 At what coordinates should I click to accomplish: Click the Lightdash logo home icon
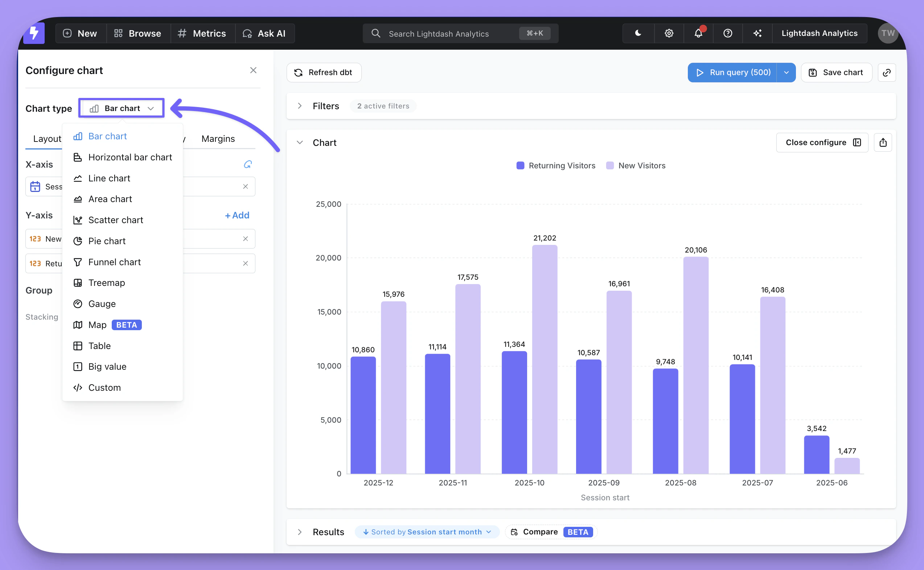click(34, 33)
